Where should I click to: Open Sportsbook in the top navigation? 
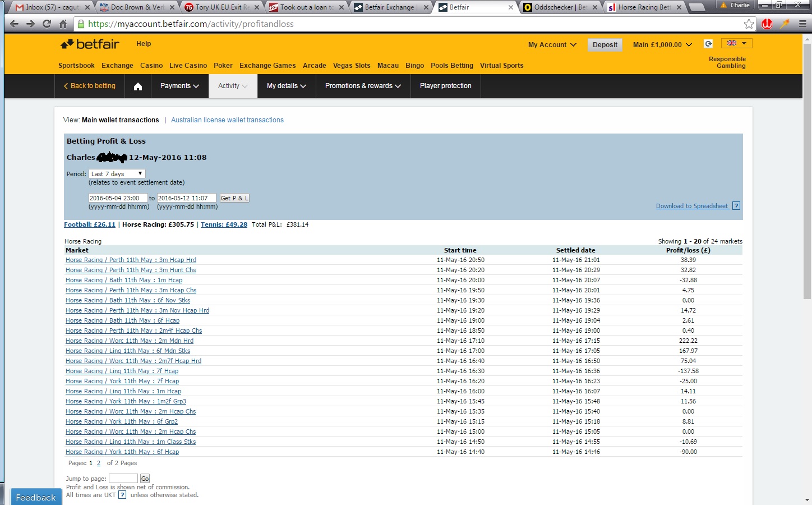(x=76, y=66)
